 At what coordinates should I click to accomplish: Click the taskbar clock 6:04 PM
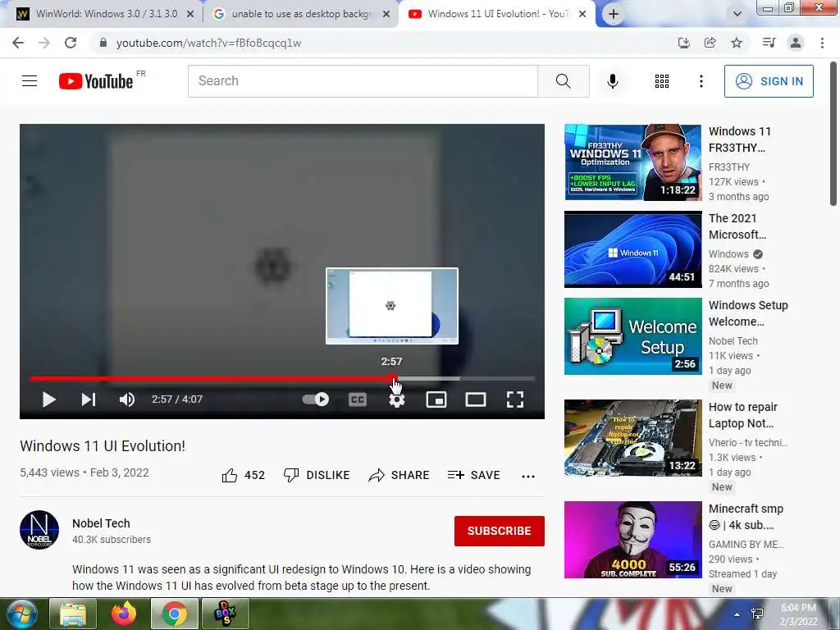pos(798,614)
